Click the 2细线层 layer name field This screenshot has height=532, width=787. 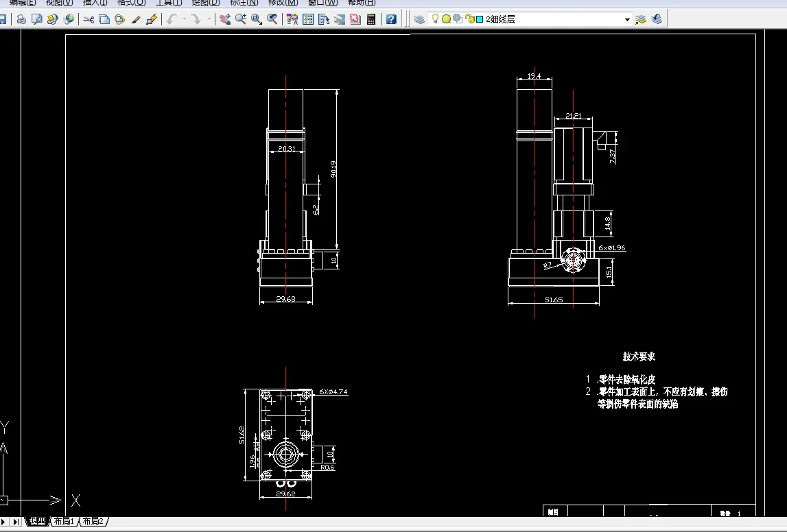[529, 19]
